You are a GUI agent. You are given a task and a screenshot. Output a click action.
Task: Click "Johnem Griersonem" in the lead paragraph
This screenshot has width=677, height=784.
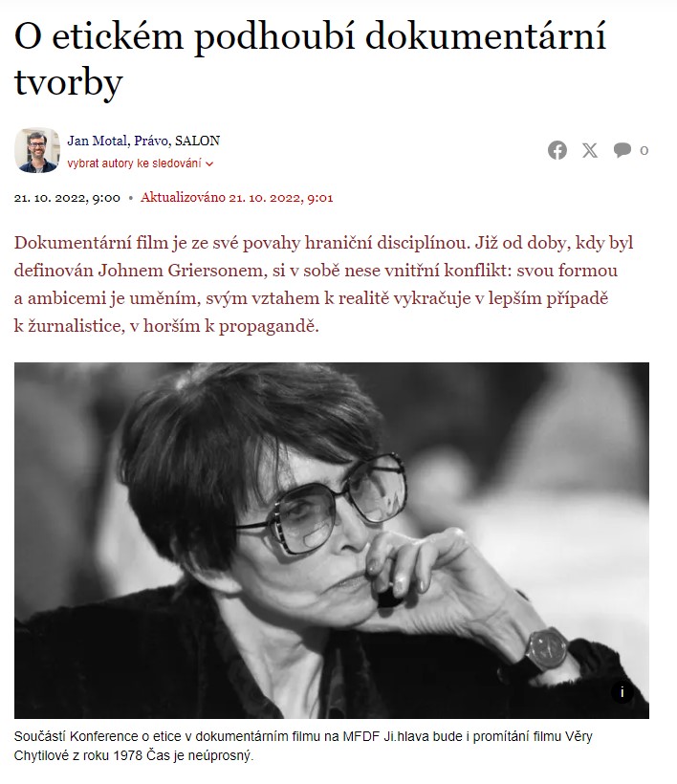tap(181, 271)
